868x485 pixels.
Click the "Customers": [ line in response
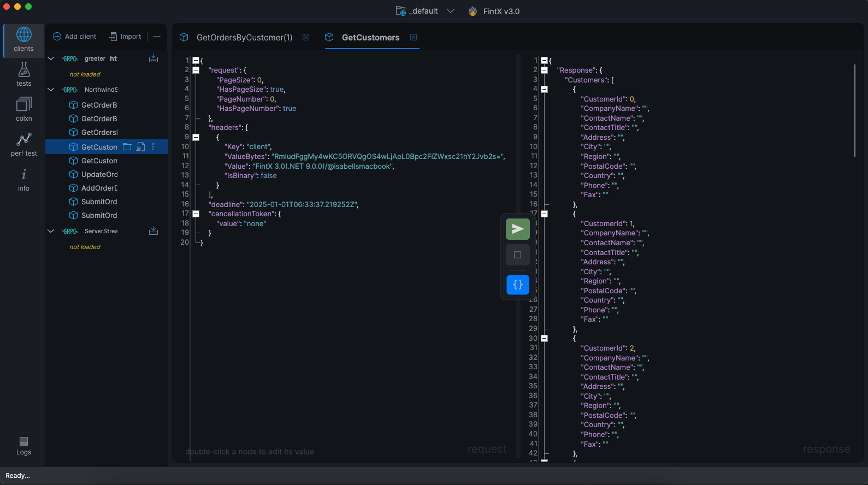click(x=589, y=80)
